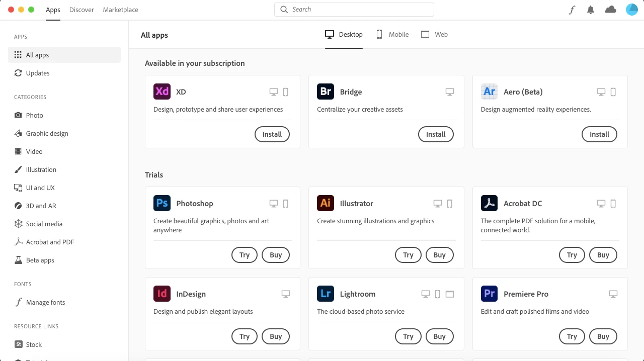The height and width of the screenshot is (361, 644).
Task: Click the Illustrator app icon
Action: click(x=326, y=203)
